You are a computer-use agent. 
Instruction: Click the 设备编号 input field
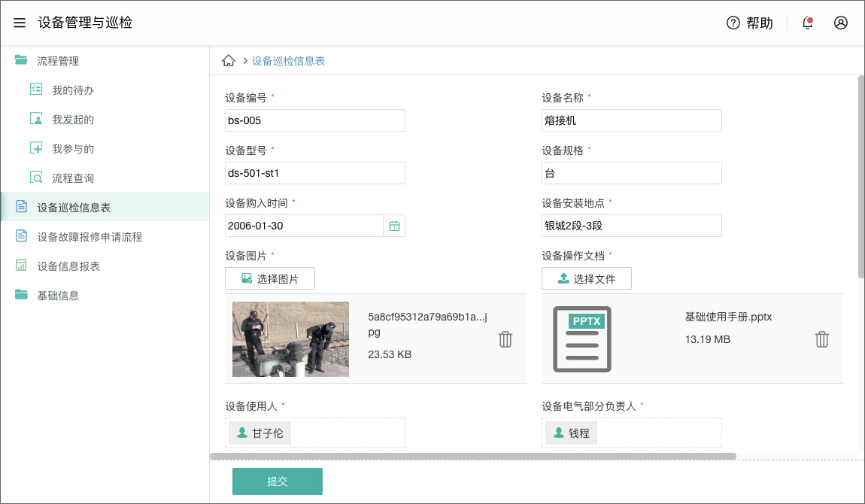tap(315, 120)
